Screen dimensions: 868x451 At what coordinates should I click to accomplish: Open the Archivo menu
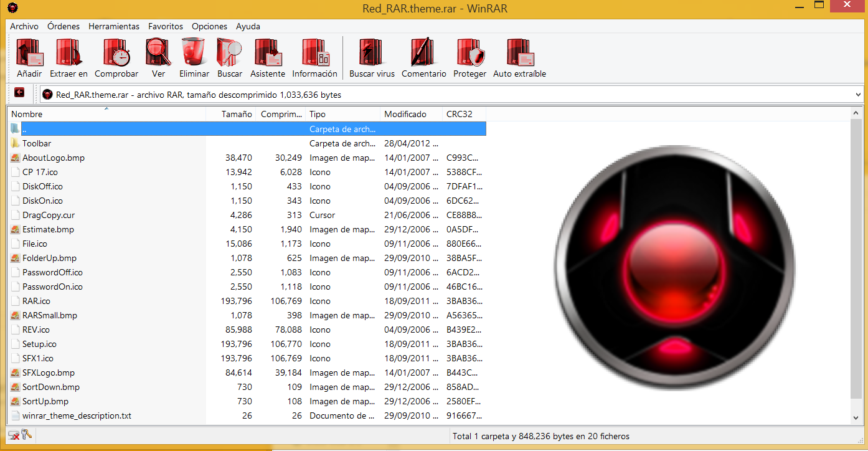pyautogui.click(x=24, y=26)
